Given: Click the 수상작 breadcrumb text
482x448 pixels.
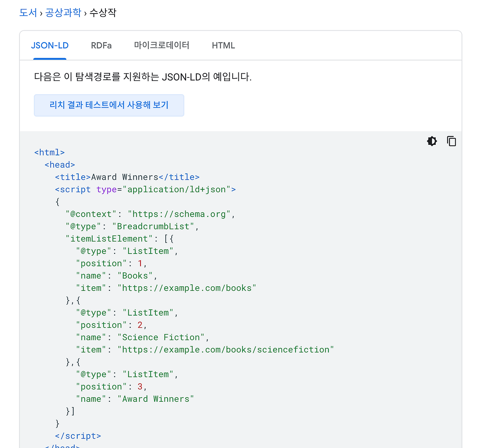Looking at the screenshot, I should 103,13.
